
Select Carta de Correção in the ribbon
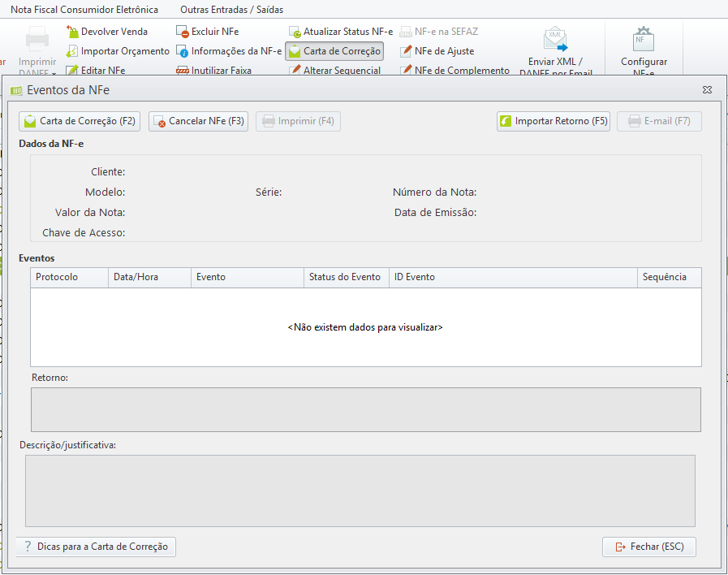(x=334, y=51)
